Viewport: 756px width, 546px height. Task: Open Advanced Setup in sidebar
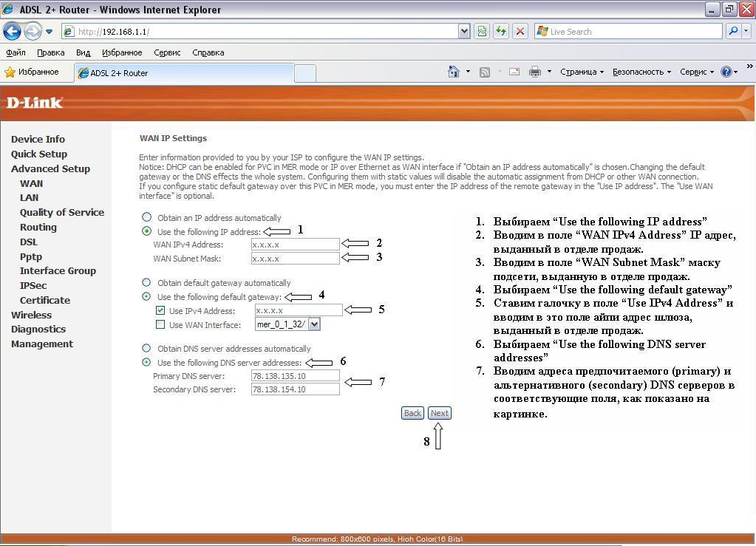pos(51,169)
